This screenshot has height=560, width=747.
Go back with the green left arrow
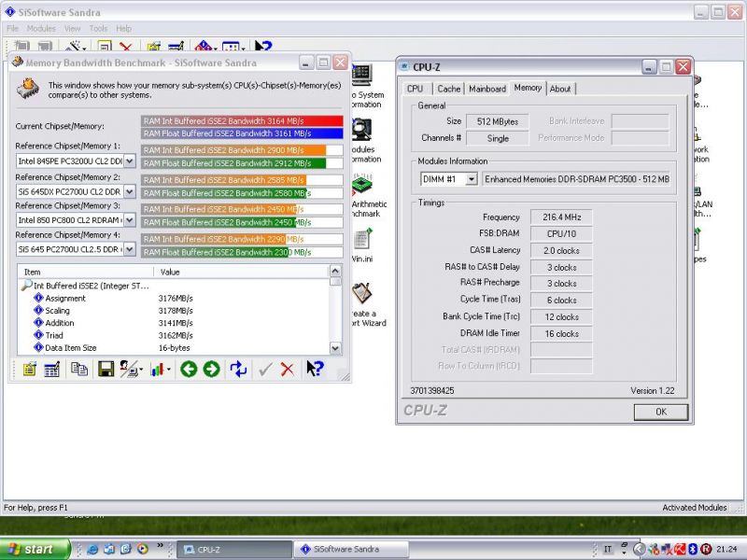189,369
